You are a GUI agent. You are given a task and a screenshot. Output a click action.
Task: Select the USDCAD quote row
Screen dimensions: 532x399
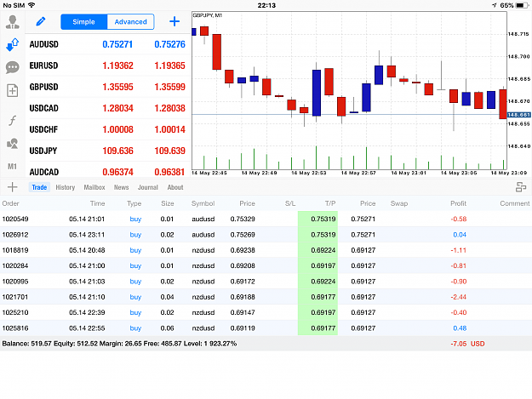107,108
